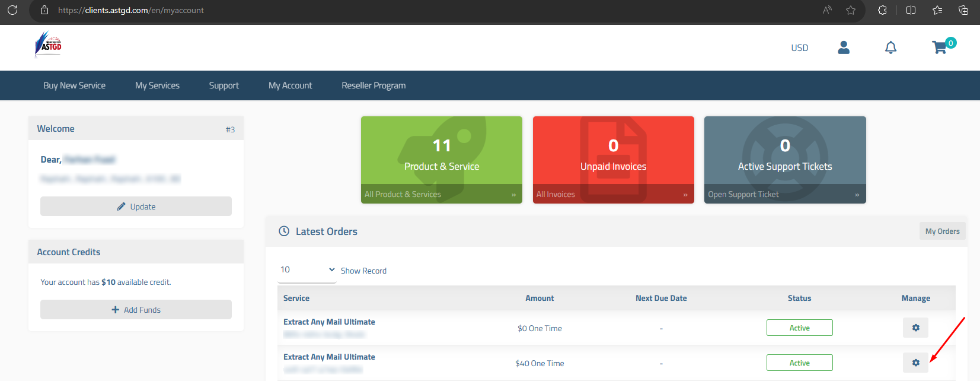Open browser split screen icon
980x381 pixels.
[911, 10]
